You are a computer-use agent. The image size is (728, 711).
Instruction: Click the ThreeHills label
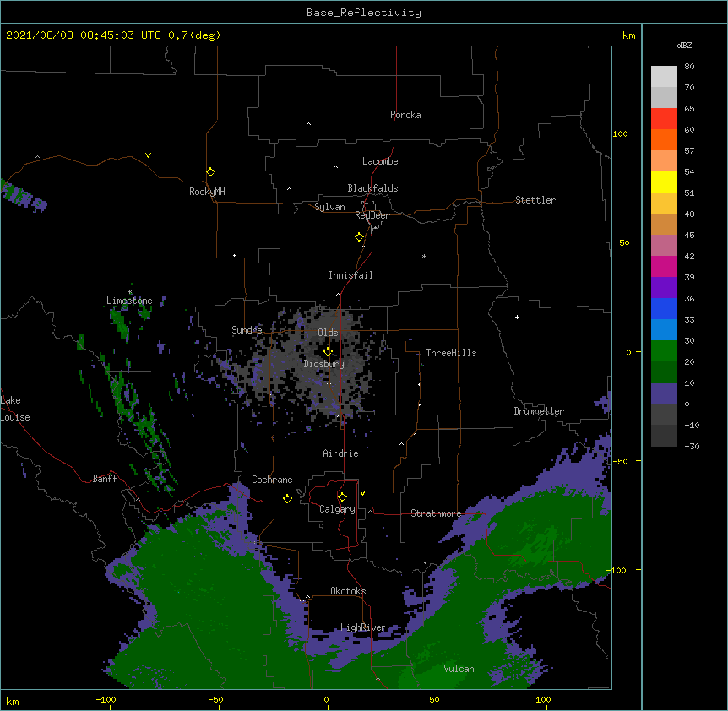[451, 353]
